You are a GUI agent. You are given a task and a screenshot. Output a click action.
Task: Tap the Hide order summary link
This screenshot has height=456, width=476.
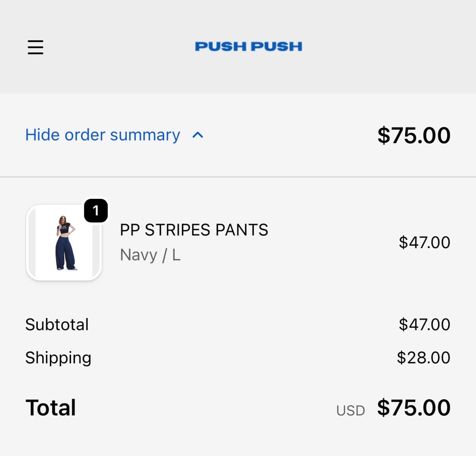click(x=103, y=135)
